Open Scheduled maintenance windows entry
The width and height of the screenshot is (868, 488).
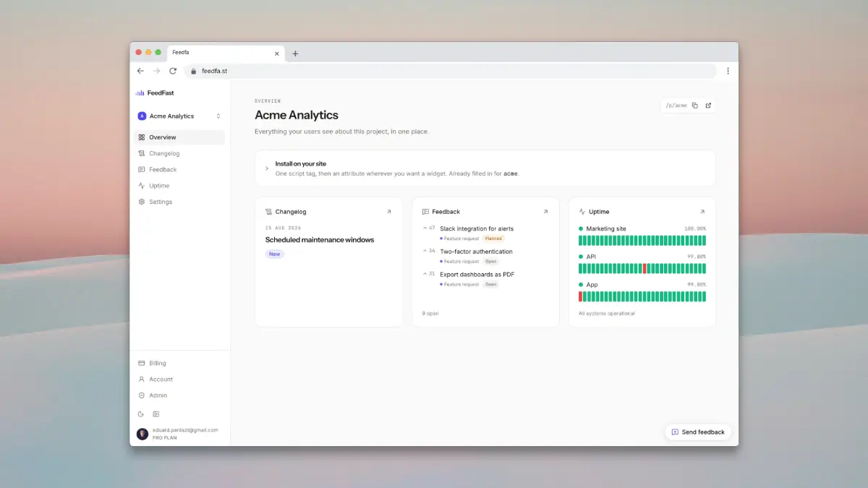point(320,239)
